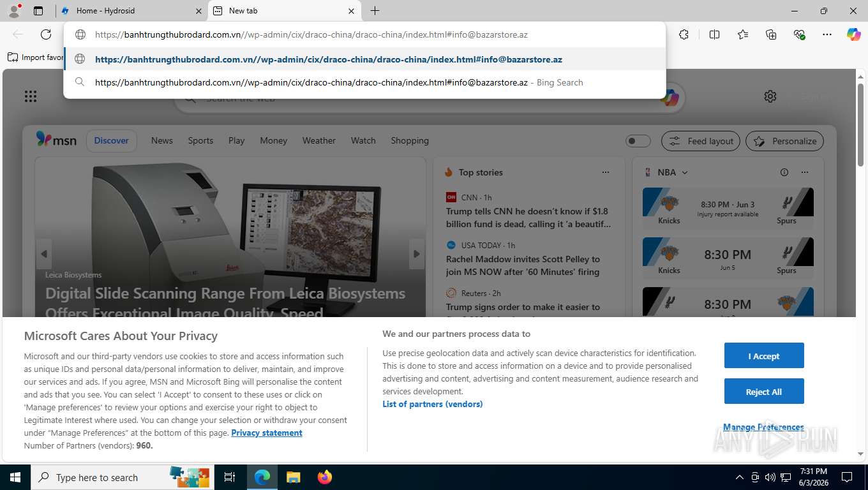Image resolution: width=868 pixels, height=490 pixels.
Task: Open Top stories more options ellipsis
Action: point(606,172)
